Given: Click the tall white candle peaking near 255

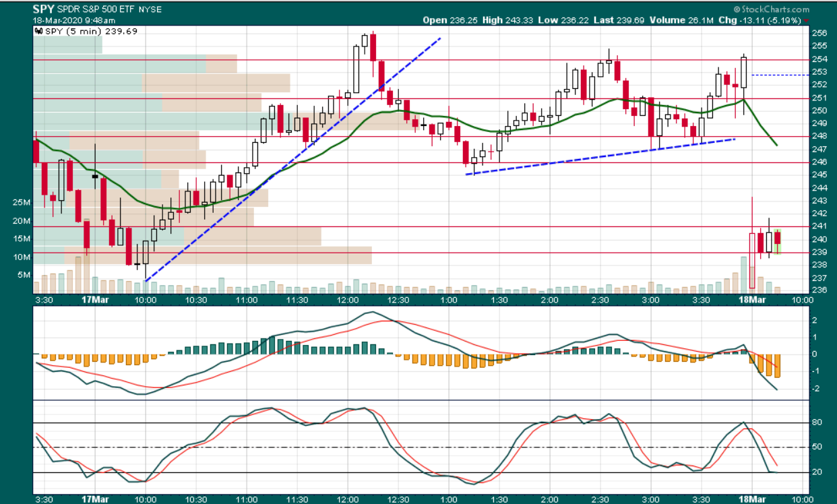Looking at the screenshot, I should click(356, 69).
